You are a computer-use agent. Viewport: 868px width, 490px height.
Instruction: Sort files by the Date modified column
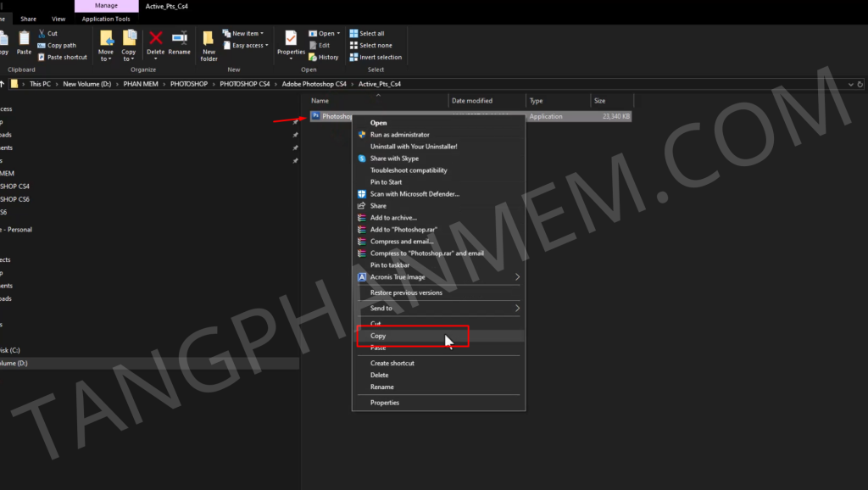coord(472,101)
